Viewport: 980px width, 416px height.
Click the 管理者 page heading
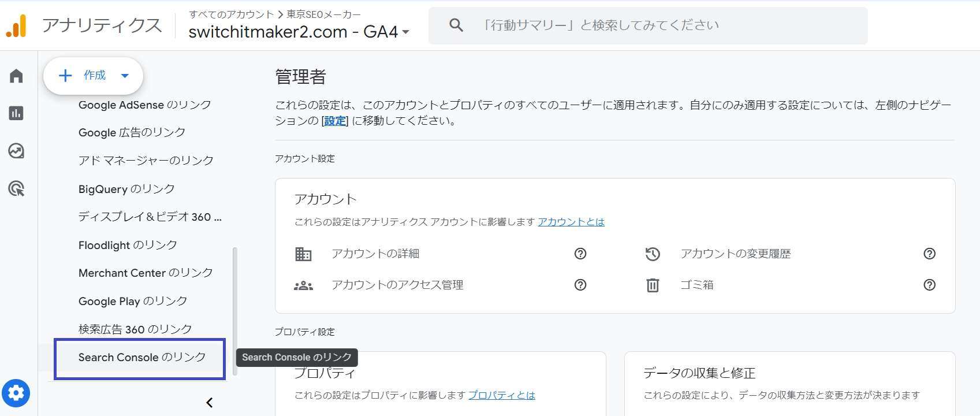pyautogui.click(x=301, y=77)
